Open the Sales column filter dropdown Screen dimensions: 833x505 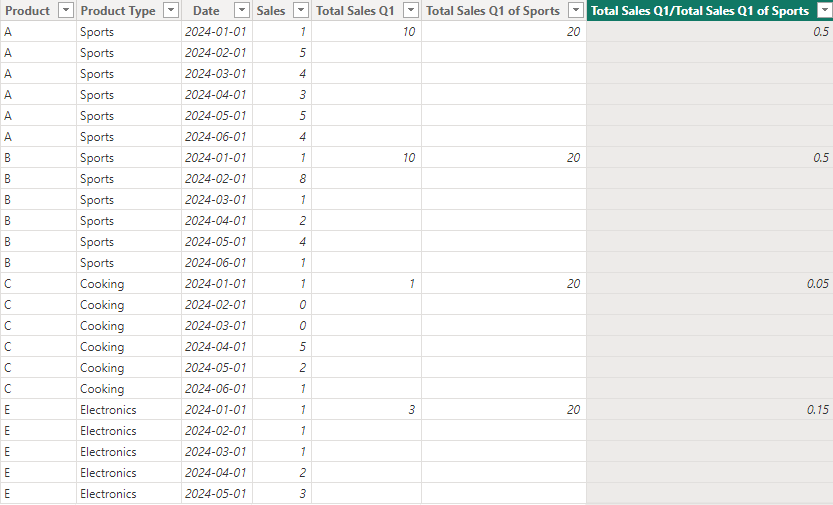click(x=301, y=10)
